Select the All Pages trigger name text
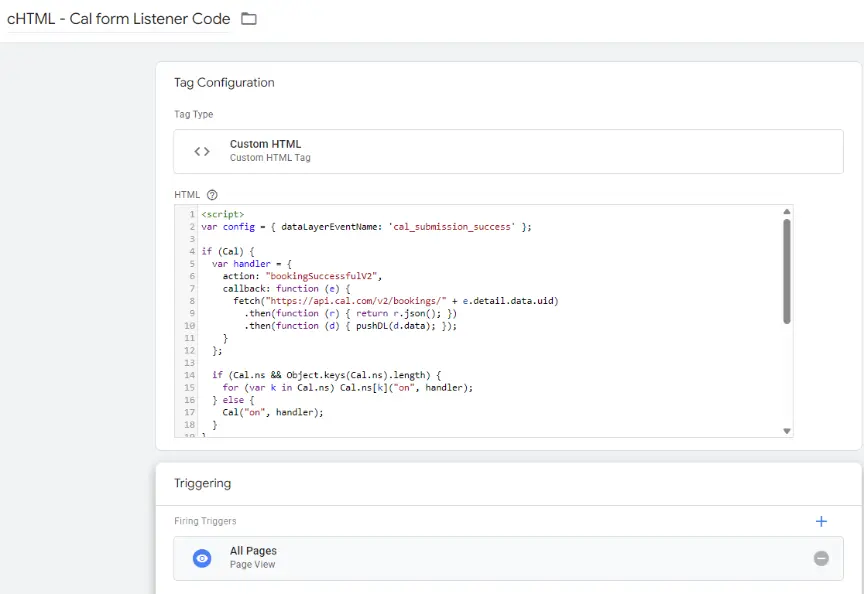The width and height of the screenshot is (864, 594). pyautogui.click(x=251, y=551)
